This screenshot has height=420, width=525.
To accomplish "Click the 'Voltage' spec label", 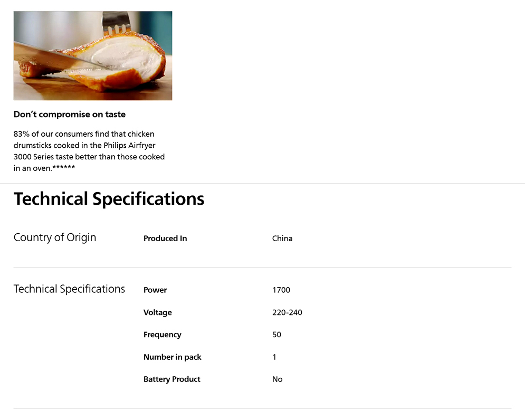I will 158,312.
